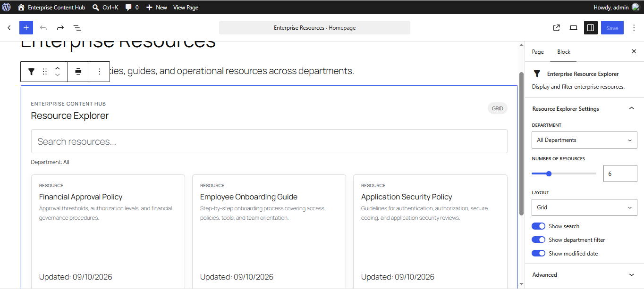Open editor Options three-dot menu
Viewport: 644px width, 289px height.
pyautogui.click(x=634, y=28)
